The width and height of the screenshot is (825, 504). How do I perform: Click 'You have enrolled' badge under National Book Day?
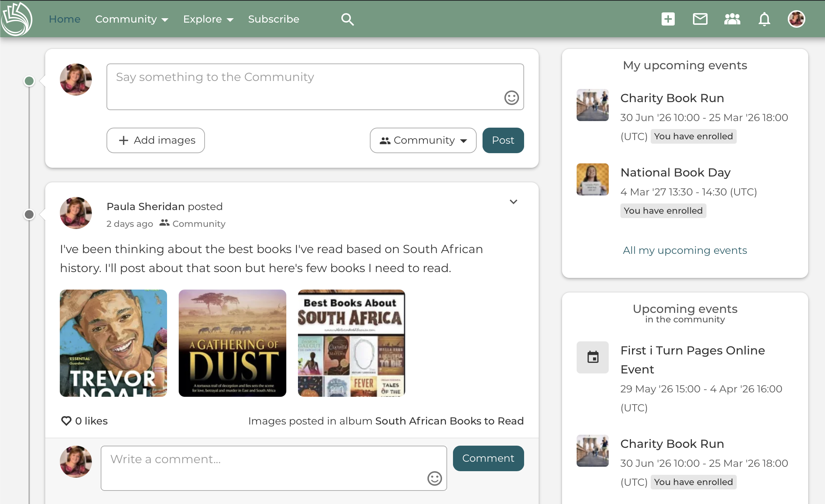(x=663, y=211)
